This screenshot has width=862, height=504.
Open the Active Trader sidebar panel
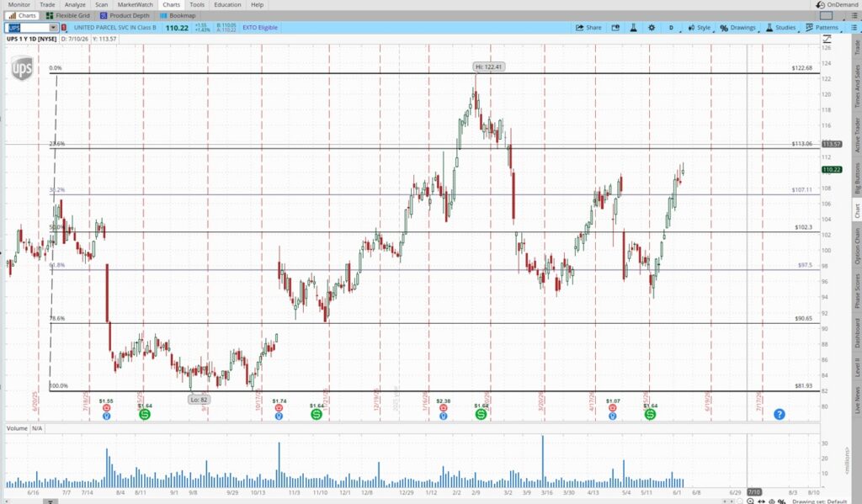[857, 135]
